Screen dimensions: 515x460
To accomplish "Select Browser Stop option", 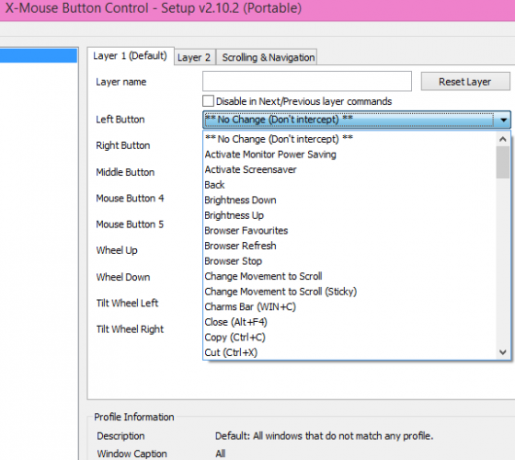I will coord(350,261).
